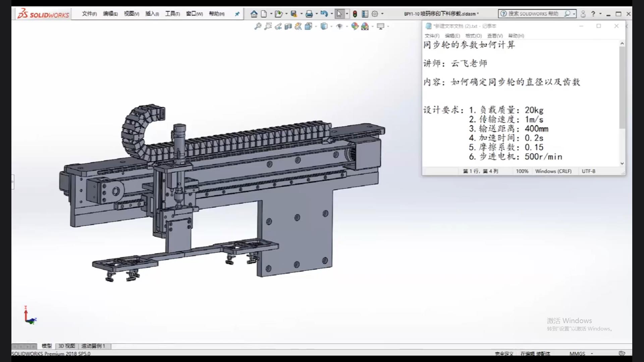Expand the Options gear dropdown arrow

[382, 14]
